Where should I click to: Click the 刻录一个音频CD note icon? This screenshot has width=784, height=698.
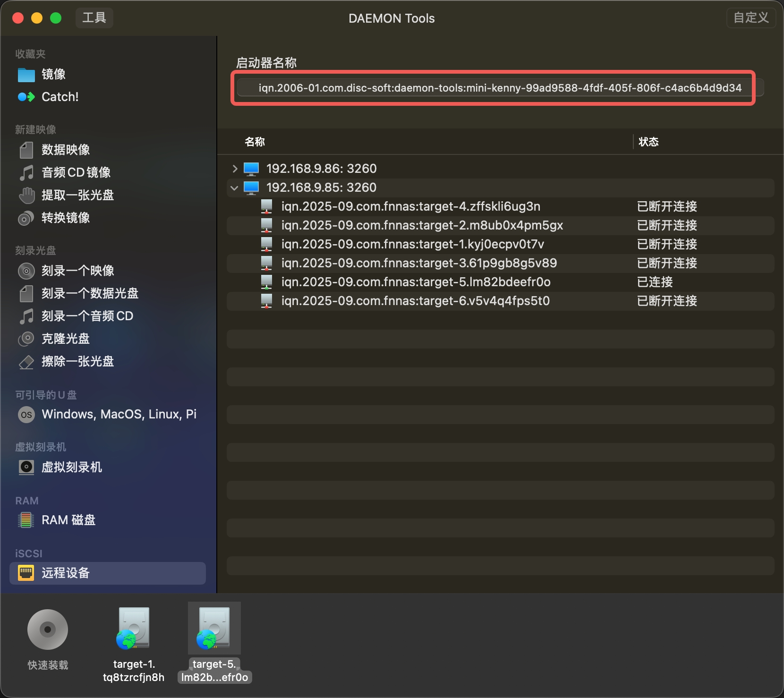coord(26,316)
